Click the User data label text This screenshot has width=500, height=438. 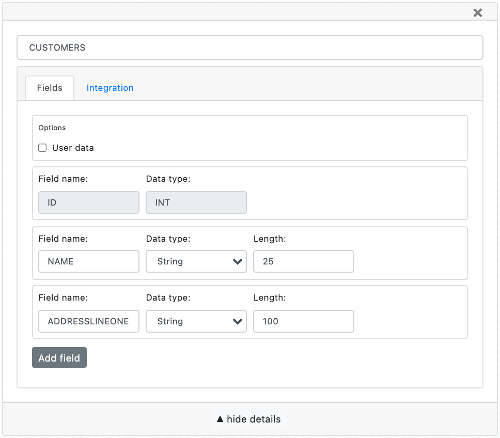point(73,148)
